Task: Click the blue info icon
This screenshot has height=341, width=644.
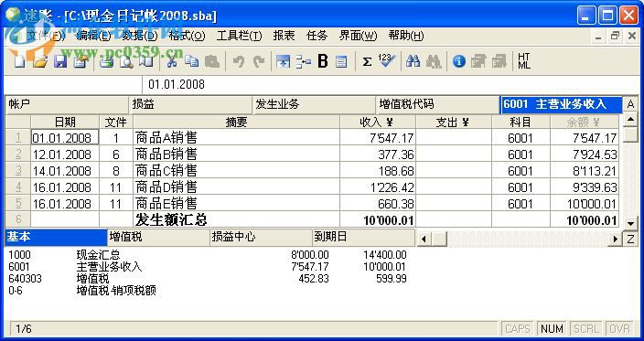Action: coord(459,61)
